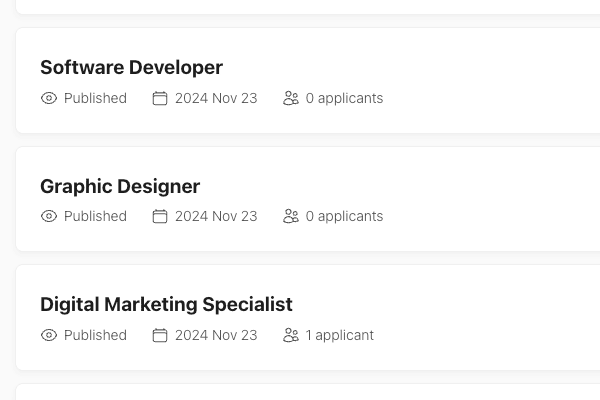This screenshot has width=600, height=400.
Task: Click the 2024 Nov 23 date under Graphic Designer
Action: click(x=216, y=216)
